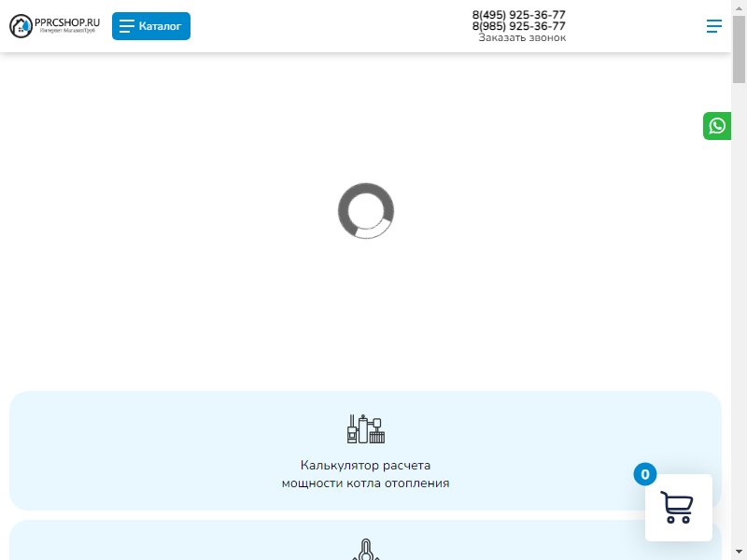Open WhatsApp chat via green icon

[x=717, y=126]
